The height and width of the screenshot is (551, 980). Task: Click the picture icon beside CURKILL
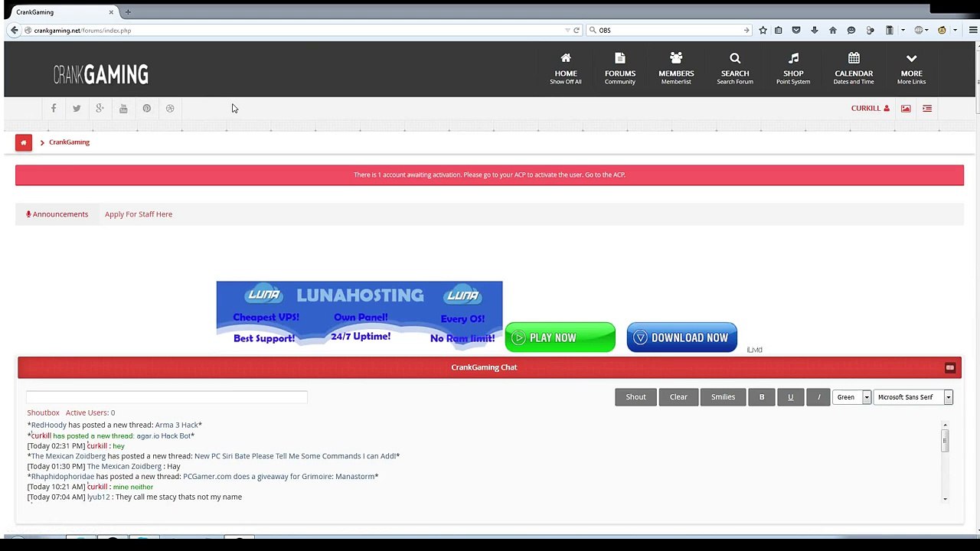pos(906,109)
